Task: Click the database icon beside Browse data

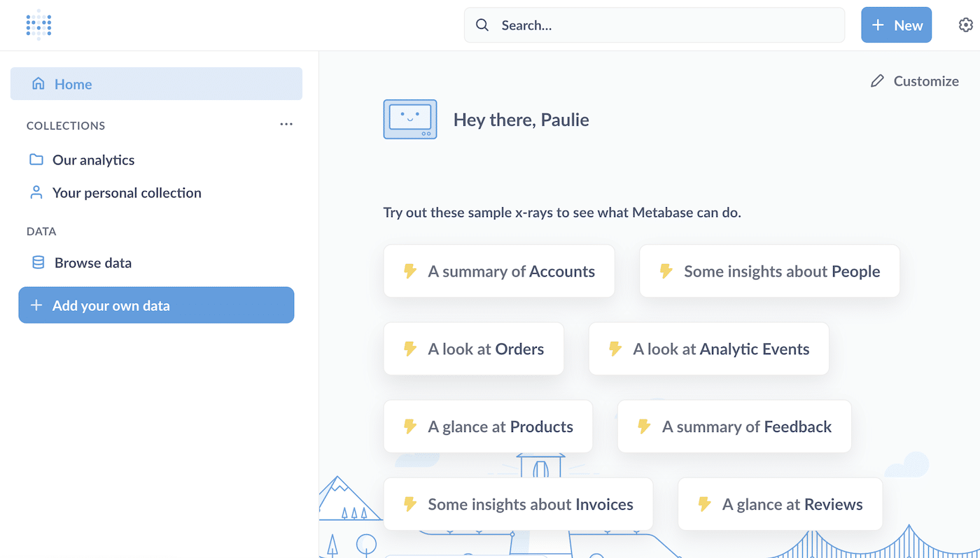Action: click(x=38, y=263)
